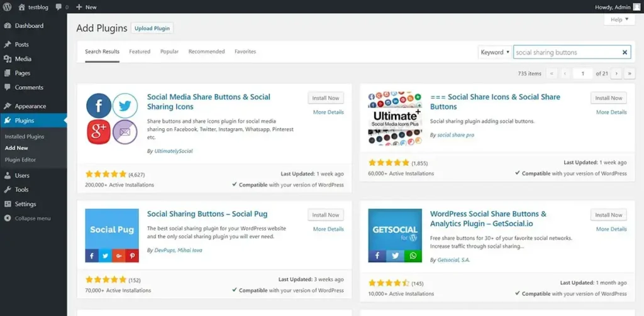Switch to the Featured tab
Screen dimensions: 644x316
(140, 52)
